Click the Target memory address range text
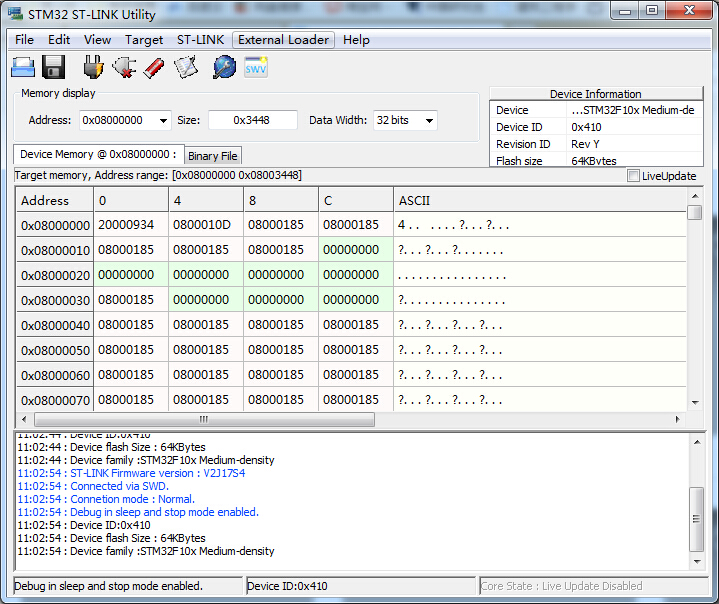719x604 pixels. click(x=158, y=175)
